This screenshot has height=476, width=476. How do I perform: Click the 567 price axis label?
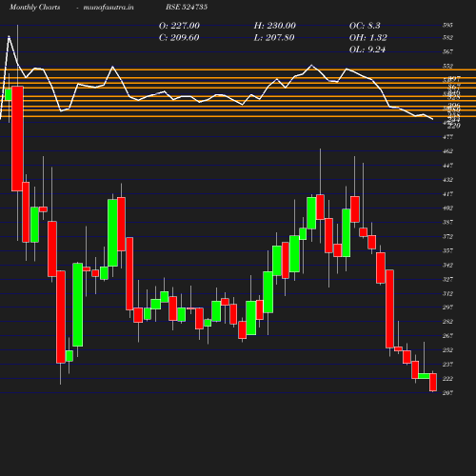coord(447,51)
